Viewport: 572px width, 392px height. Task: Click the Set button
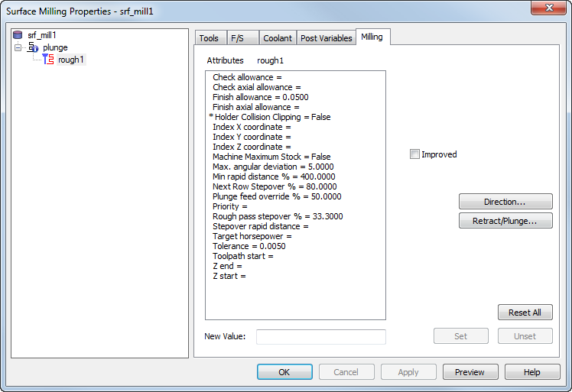461,336
